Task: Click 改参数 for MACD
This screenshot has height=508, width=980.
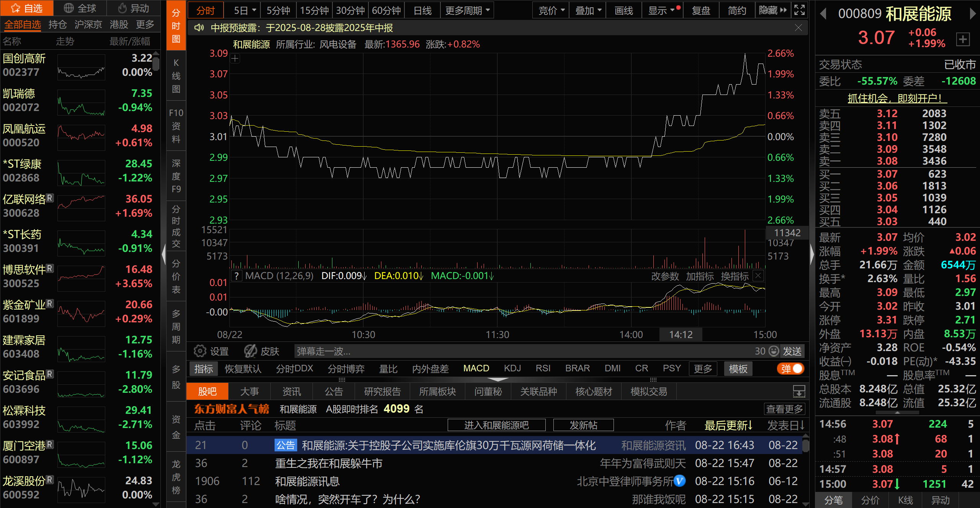Action: (665, 276)
